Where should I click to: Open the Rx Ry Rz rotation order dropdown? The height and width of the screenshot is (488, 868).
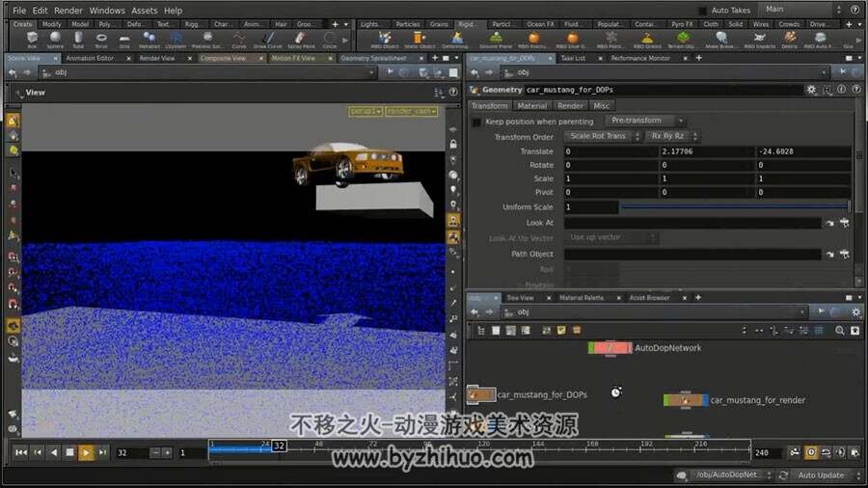click(x=672, y=136)
